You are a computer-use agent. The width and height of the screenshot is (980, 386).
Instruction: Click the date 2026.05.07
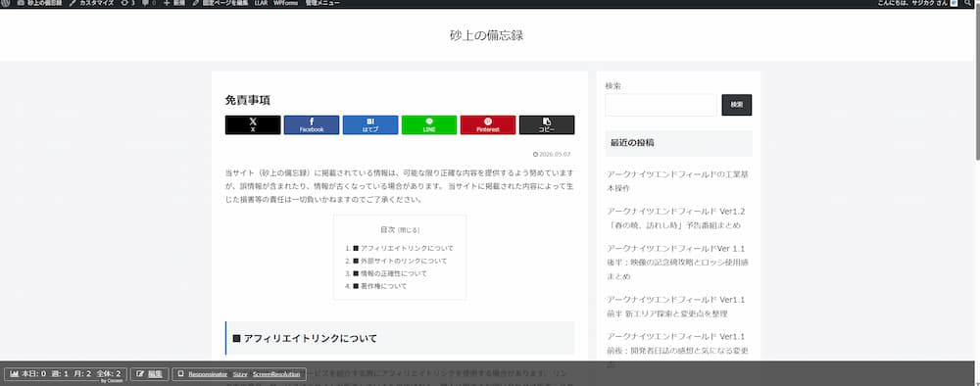552,154
